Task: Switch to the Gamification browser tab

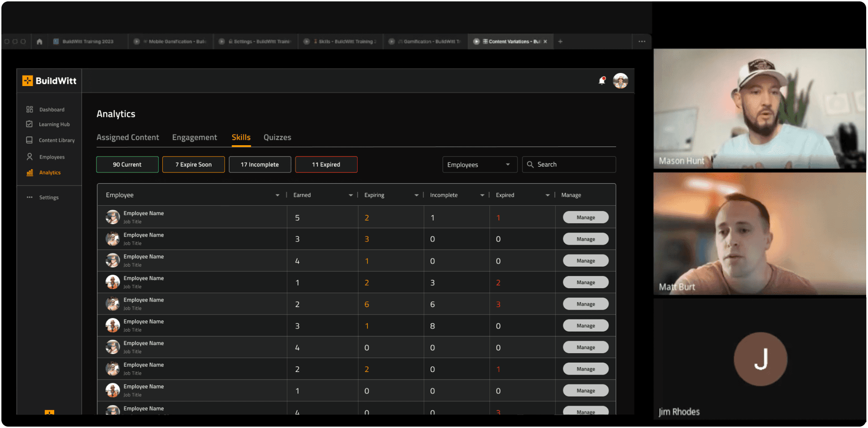Action: (426, 42)
